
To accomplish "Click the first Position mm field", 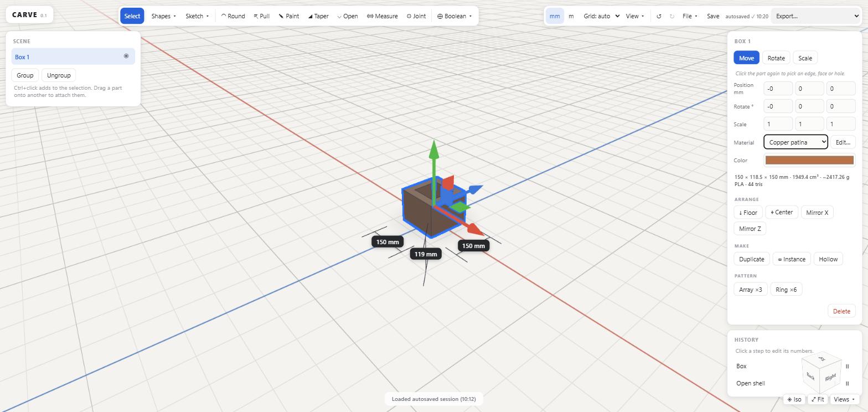I will 778,89.
